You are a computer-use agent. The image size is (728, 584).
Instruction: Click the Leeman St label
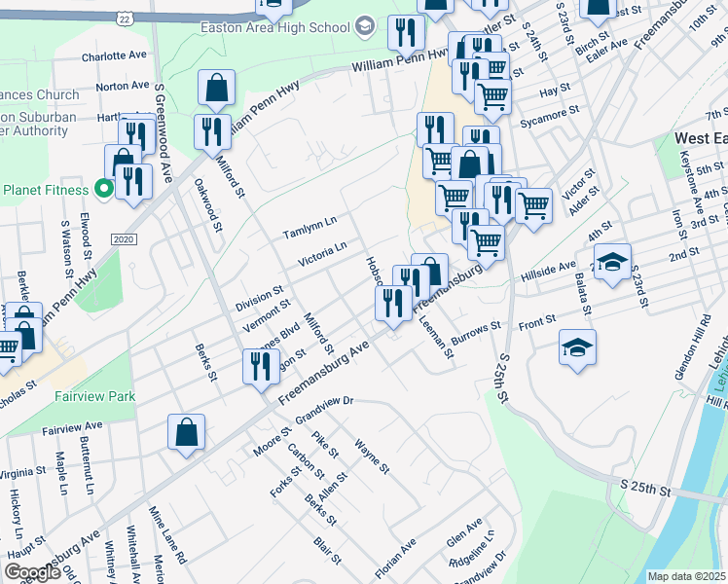[x=435, y=337]
